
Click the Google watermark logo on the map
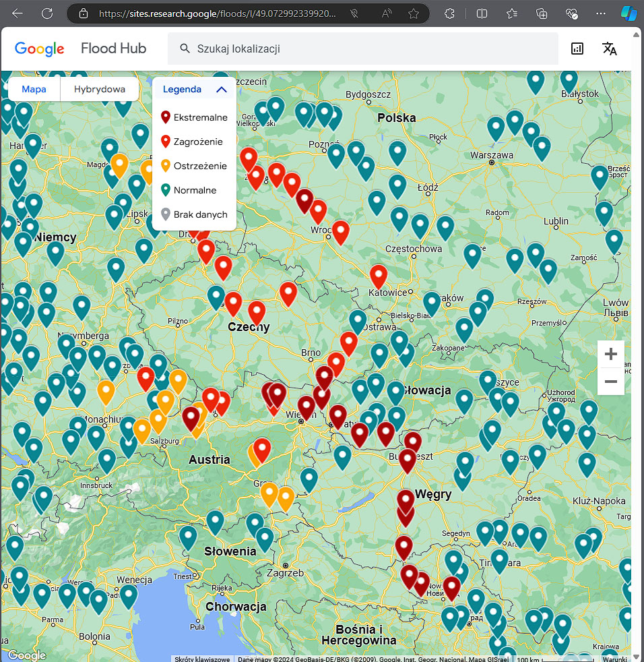coord(27,655)
